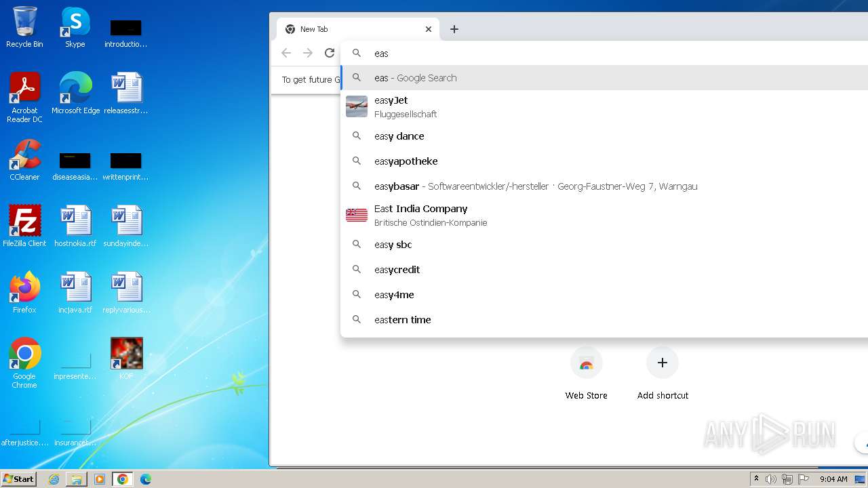This screenshot has width=868, height=488.
Task: Show hidden system tray icons
Action: pyautogui.click(x=756, y=479)
